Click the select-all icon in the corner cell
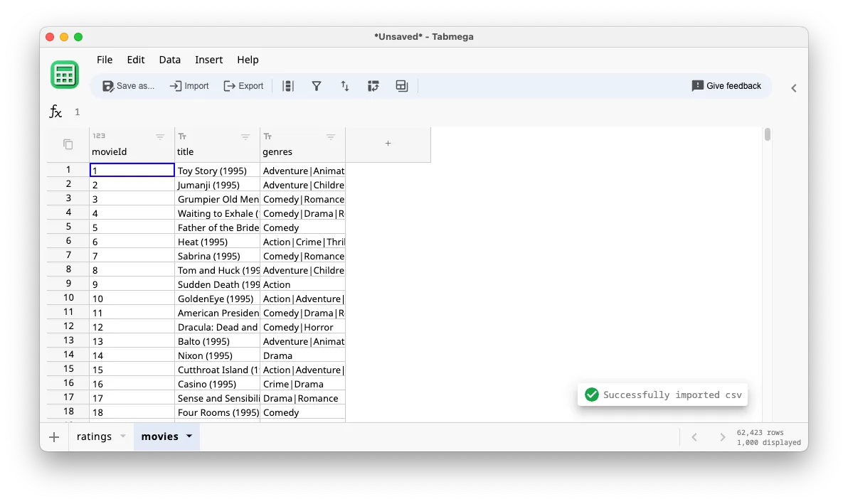The height and width of the screenshot is (504, 848). [x=67, y=144]
